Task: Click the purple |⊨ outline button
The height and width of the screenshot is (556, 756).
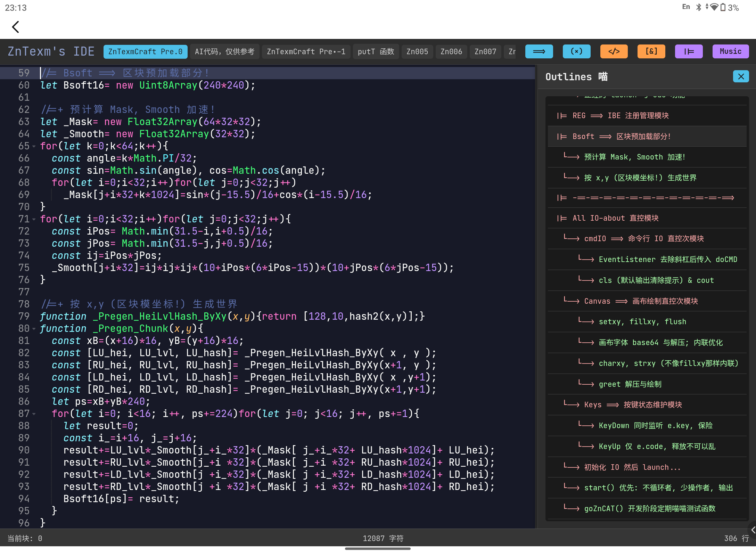Action: click(x=689, y=51)
